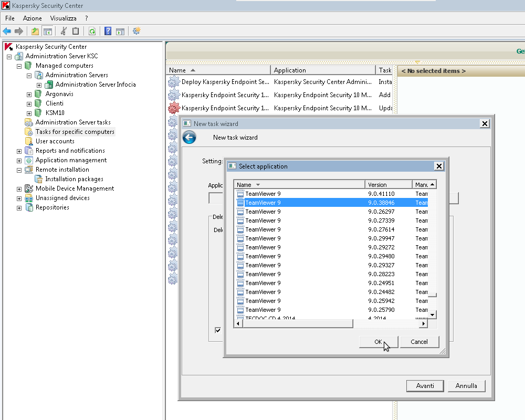This screenshot has height=420, width=525.
Task: Click the Unassigned devices icon
Action: (x=29, y=198)
